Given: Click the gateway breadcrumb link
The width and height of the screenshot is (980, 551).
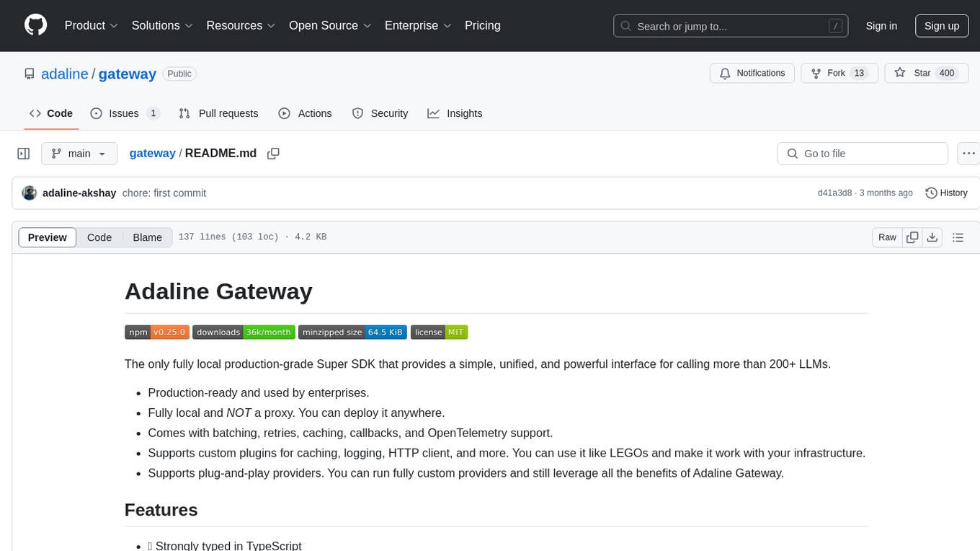Looking at the screenshot, I should pyautogui.click(x=153, y=153).
